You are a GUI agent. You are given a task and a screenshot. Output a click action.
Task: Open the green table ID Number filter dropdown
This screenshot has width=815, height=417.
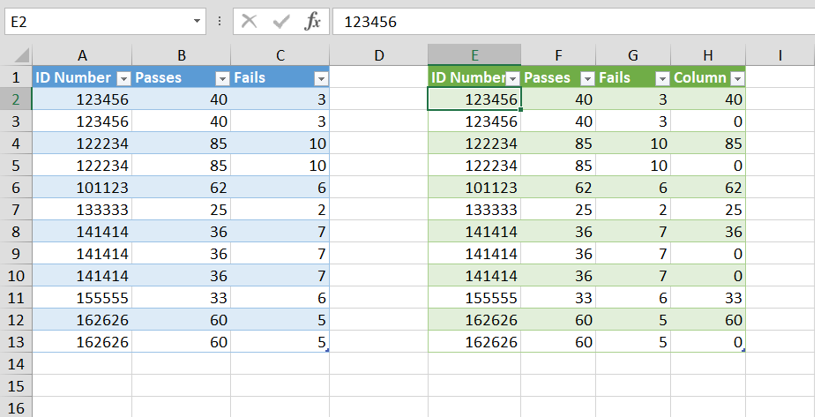coord(512,79)
